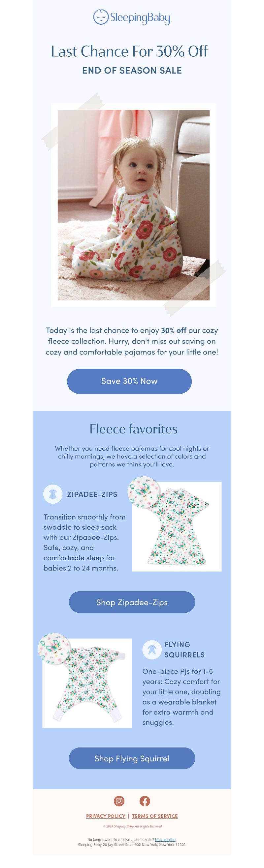Open the Privacy Policy link
This screenshot has width=264, height=868.
[106, 816]
